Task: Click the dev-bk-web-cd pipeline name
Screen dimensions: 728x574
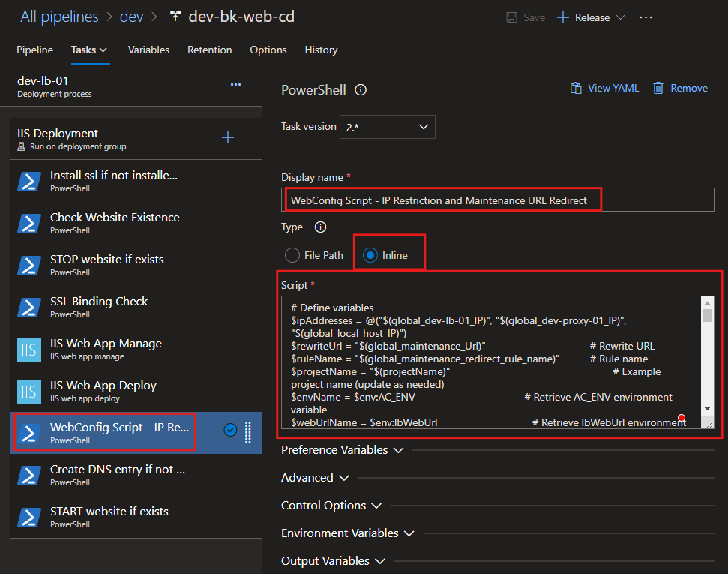Action: (x=241, y=17)
